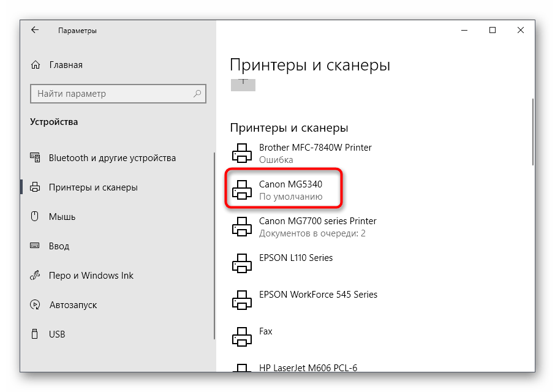Click the Brother MFC-7840W printer icon
This screenshot has height=392, width=555.
tap(242, 153)
